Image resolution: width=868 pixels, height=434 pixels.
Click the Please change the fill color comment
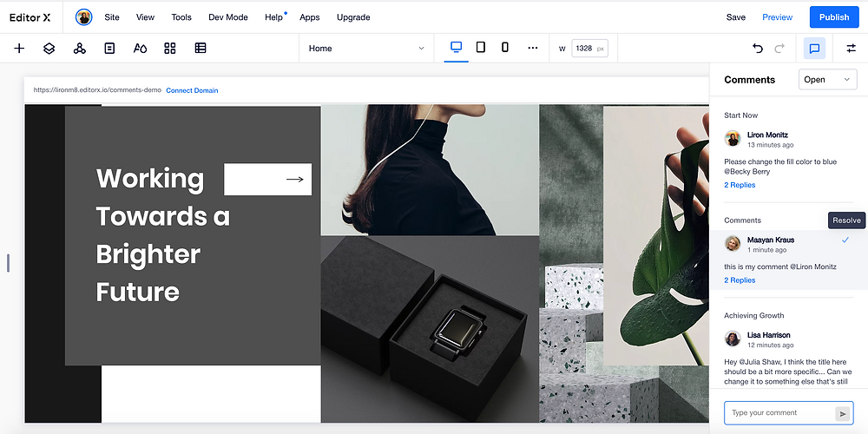(x=780, y=167)
